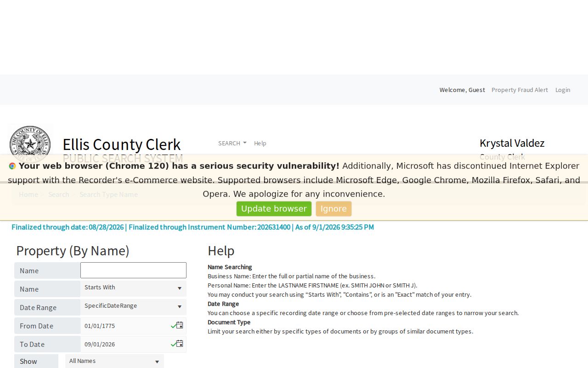The width and height of the screenshot is (588, 368).
Task: Click the Ellis County Clerk title
Action: click(122, 144)
